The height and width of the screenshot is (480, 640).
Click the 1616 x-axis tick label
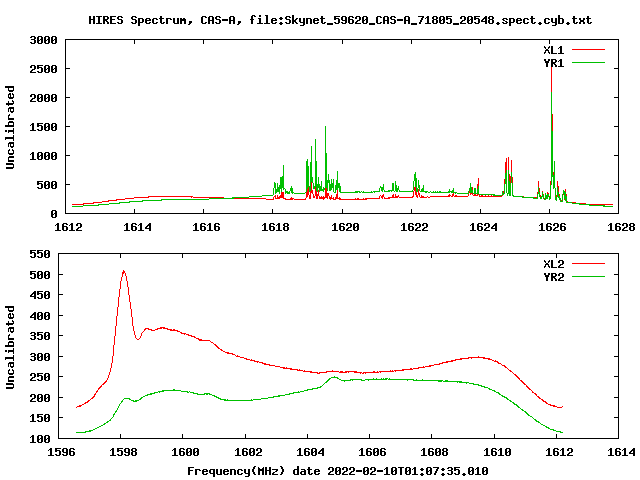point(206,227)
